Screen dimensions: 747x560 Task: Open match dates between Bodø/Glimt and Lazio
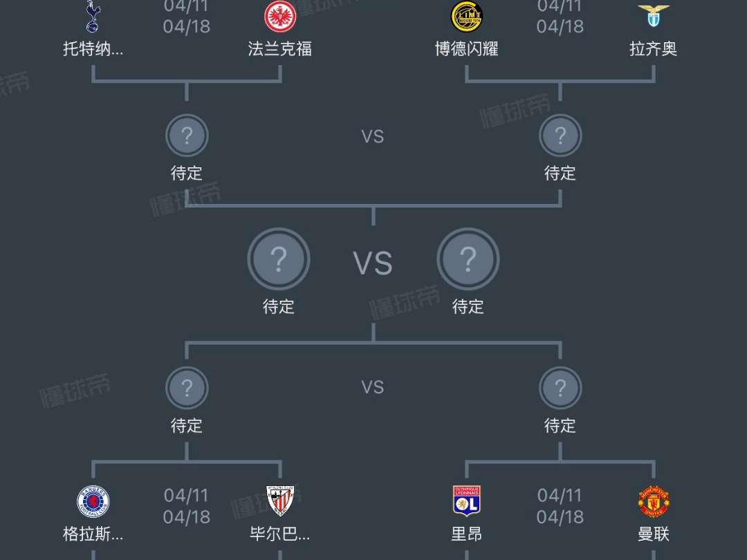pyautogui.click(x=560, y=17)
